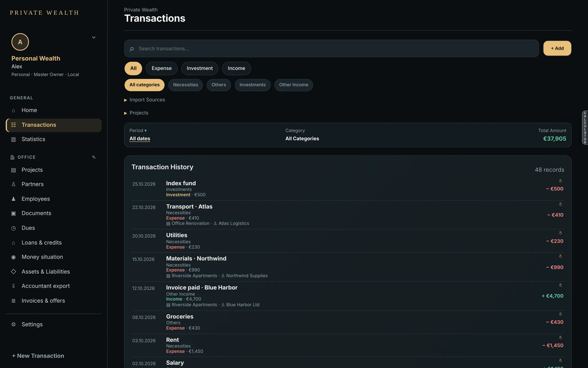Click + New Transaction in sidebar
The image size is (588, 368).
pos(38,356)
